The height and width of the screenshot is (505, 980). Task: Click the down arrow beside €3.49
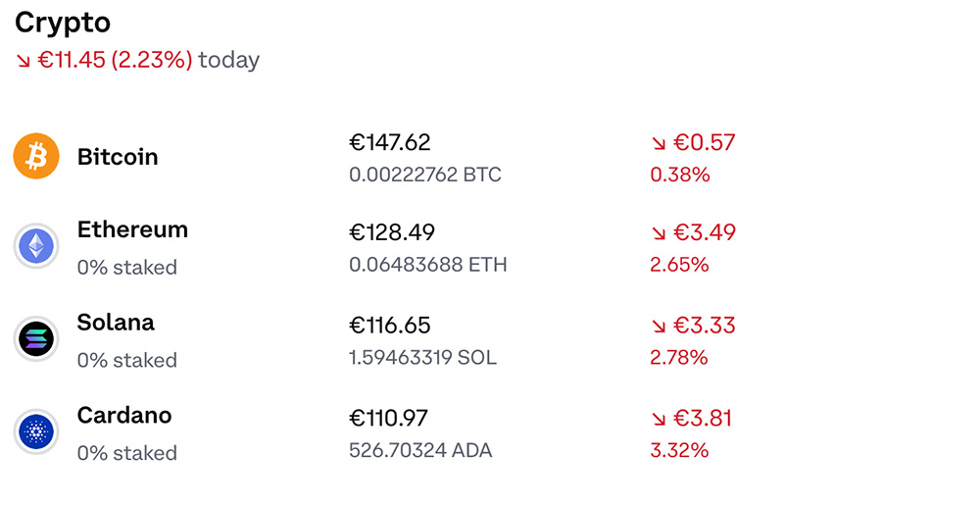pyautogui.click(x=659, y=234)
